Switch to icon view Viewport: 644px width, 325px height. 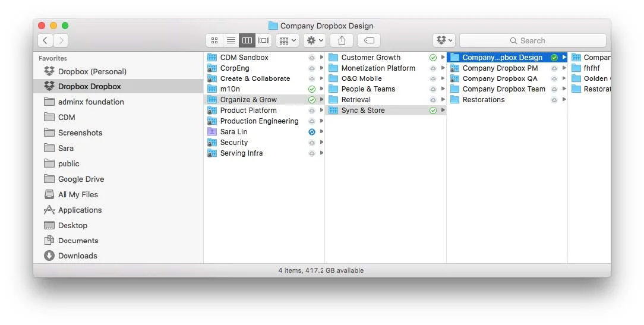coord(214,40)
